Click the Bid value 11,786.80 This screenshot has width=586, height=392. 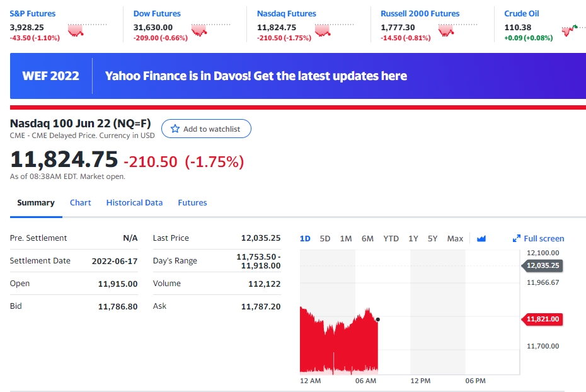[x=118, y=306]
